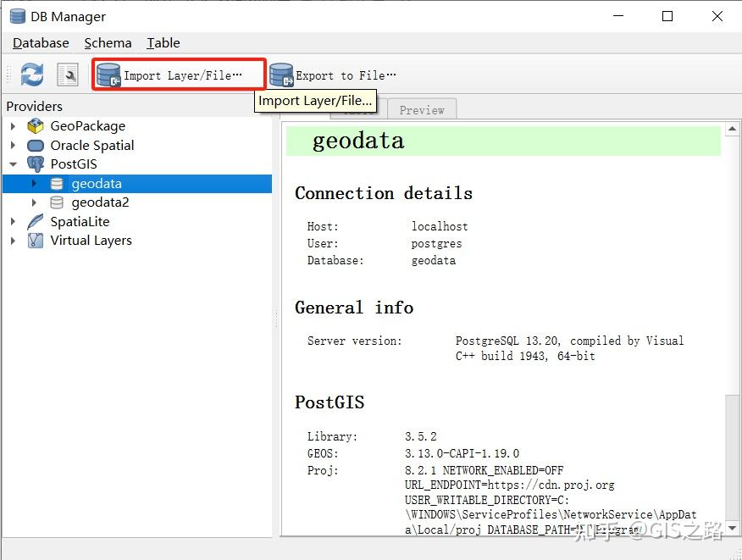Screen dimensions: 742x560
Task: Click the geodata2 database cylinder icon
Action: click(x=56, y=202)
